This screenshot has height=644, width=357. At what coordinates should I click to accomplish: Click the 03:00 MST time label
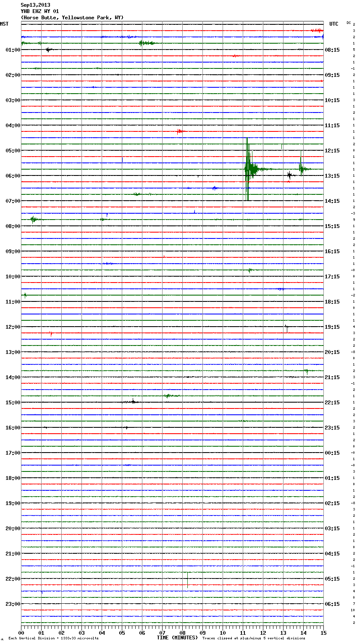pyautogui.click(x=13, y=100)
